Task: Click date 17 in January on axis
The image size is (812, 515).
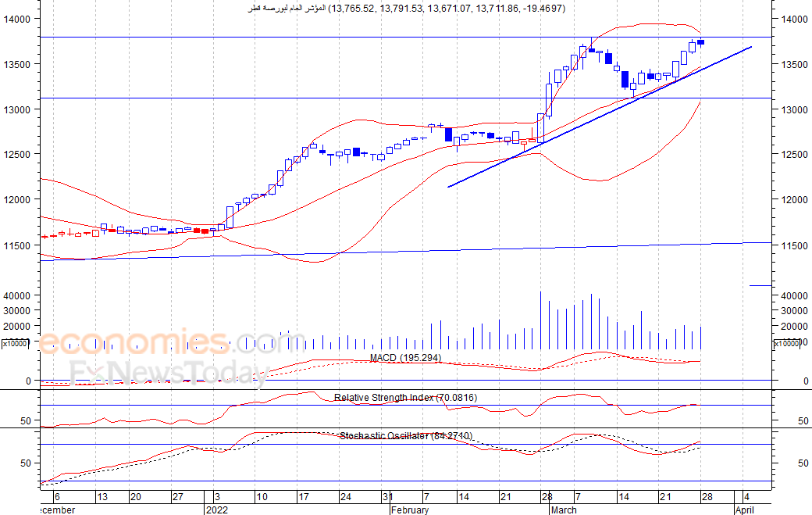Action: pyautogui.click(x=304, y=497)
